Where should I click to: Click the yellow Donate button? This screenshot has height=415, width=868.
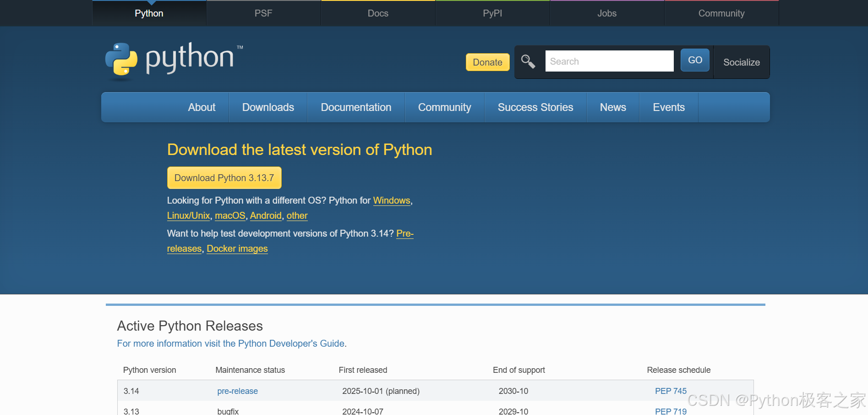[487, 62]
